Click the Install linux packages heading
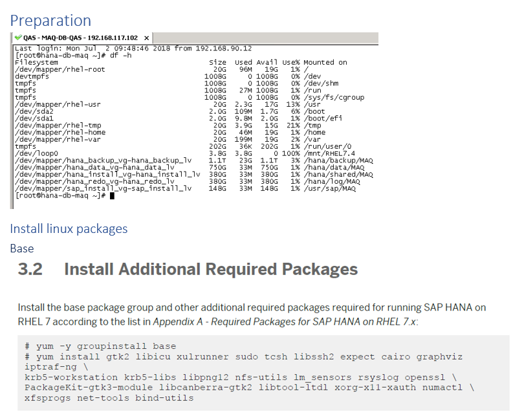The height and width of the screenshot is (420, 524). click(69, 228)
